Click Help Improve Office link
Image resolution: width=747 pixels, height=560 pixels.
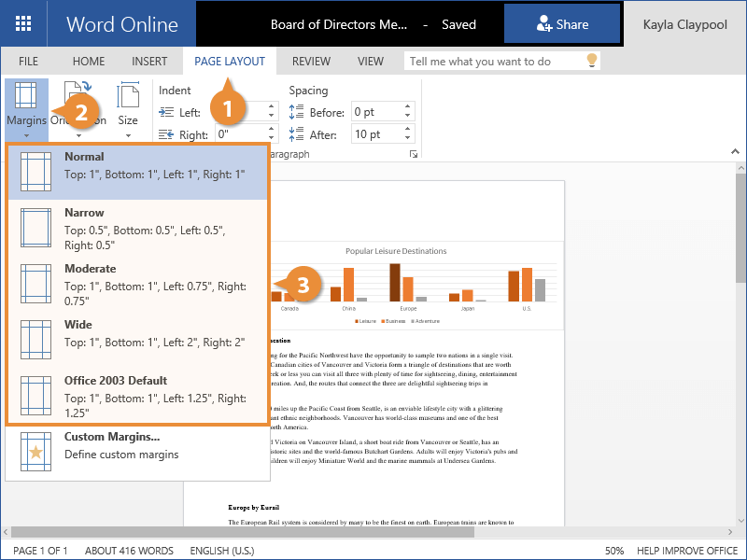tap(686, 551)
